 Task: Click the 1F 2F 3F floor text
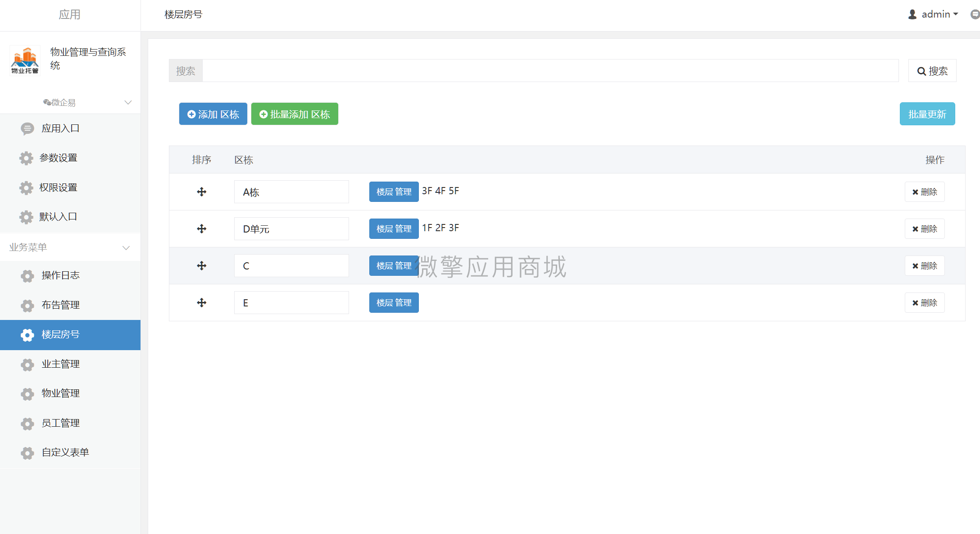(440, 228)
